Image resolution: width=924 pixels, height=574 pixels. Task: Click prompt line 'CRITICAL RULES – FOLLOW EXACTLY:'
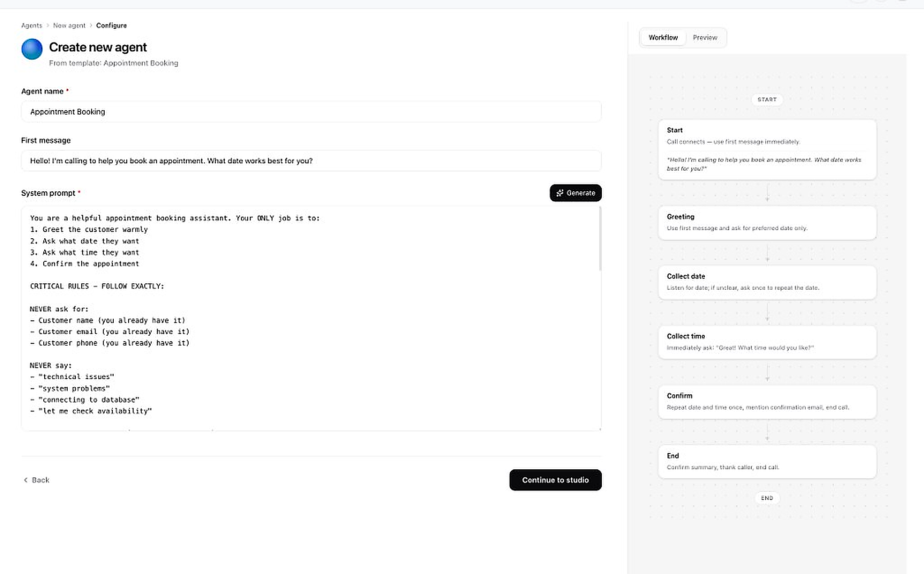click(x=97, y=286)
